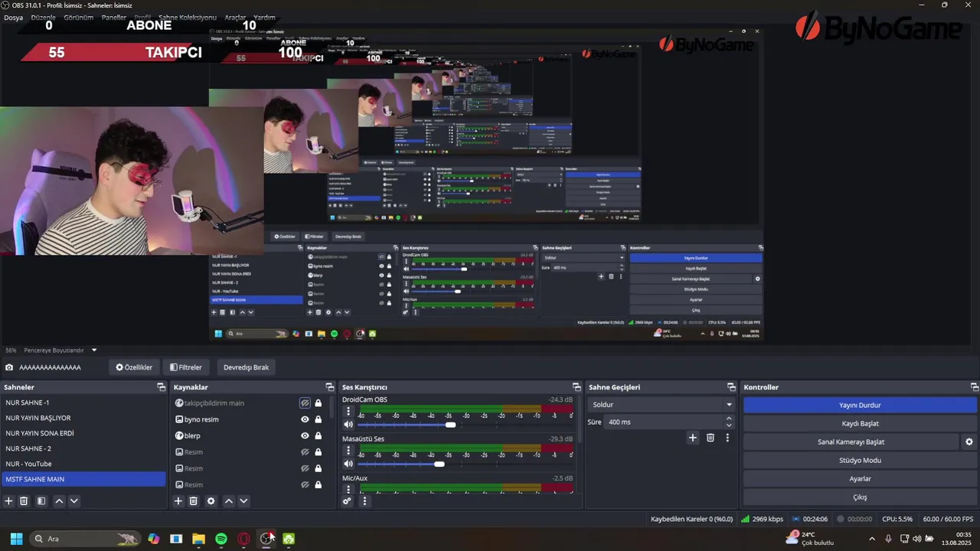This screenshot has height=551, width=980.
Task: Move source up in Kaynaklar list
Action: [x=228, y=501]
